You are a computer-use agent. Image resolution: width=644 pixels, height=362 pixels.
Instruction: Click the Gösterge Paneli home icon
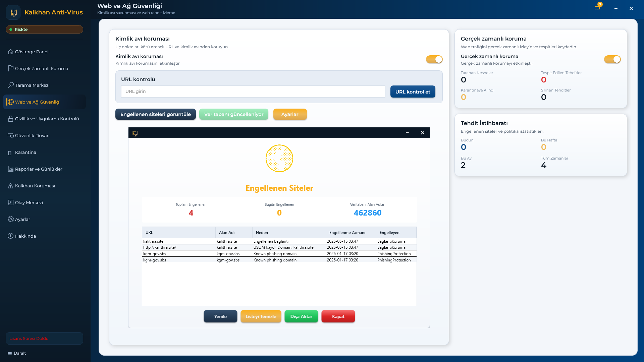coord(11,52)
